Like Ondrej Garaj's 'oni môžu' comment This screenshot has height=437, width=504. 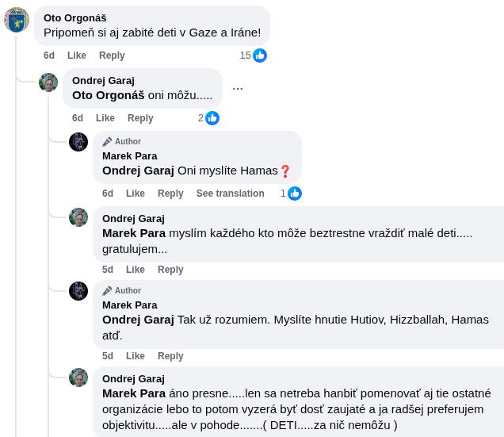coord(105,118)
